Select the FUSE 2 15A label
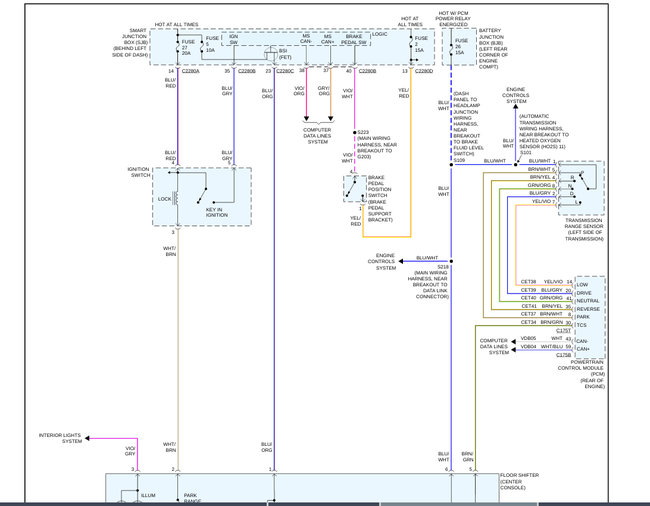Viewport: 650px width, 506px height. point(421,44)
